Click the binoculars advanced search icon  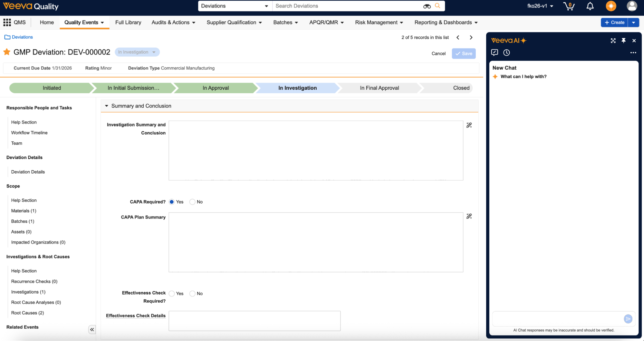pos(427,6)
